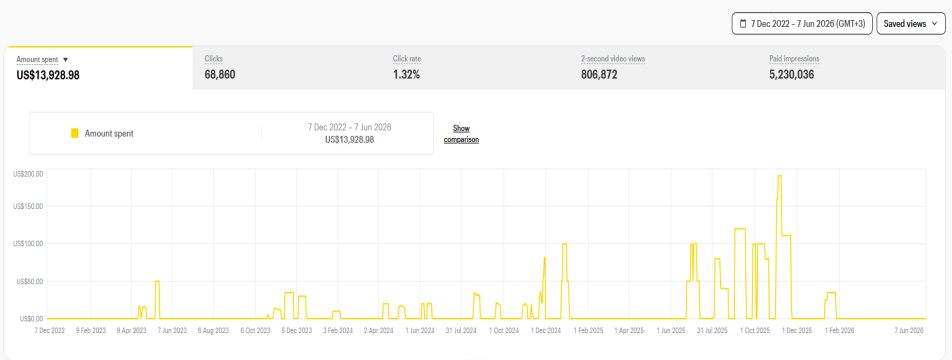
Task: Click the US$100.00 y-axis label
Action: pos(28,243)
